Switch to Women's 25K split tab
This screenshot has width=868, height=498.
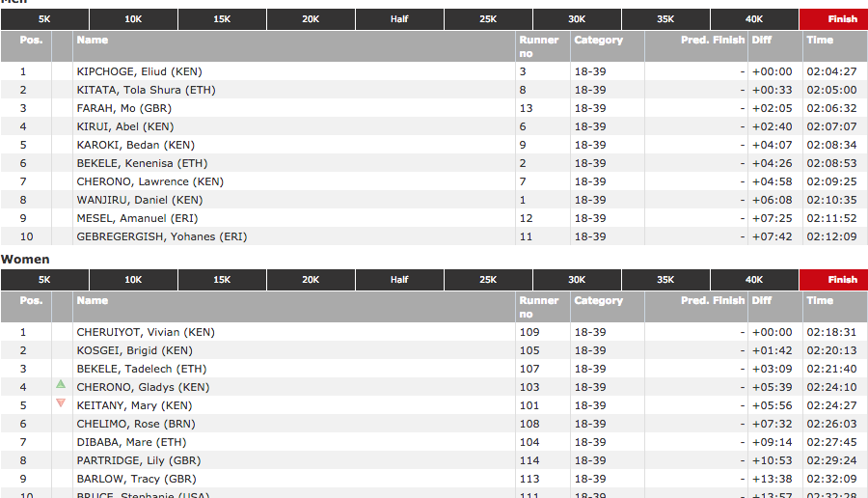coord(488,280)
